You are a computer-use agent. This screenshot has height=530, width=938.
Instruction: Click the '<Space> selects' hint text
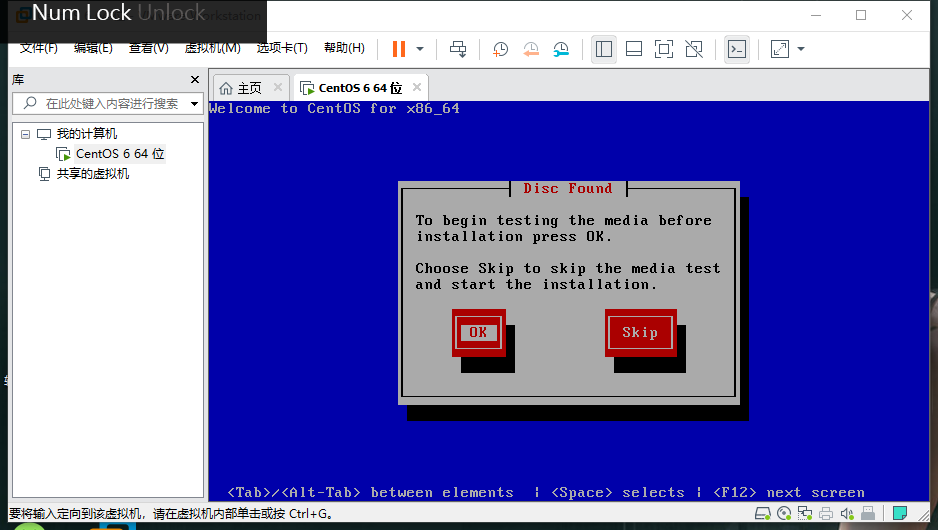pyautogui.click(x=617, y=492)
